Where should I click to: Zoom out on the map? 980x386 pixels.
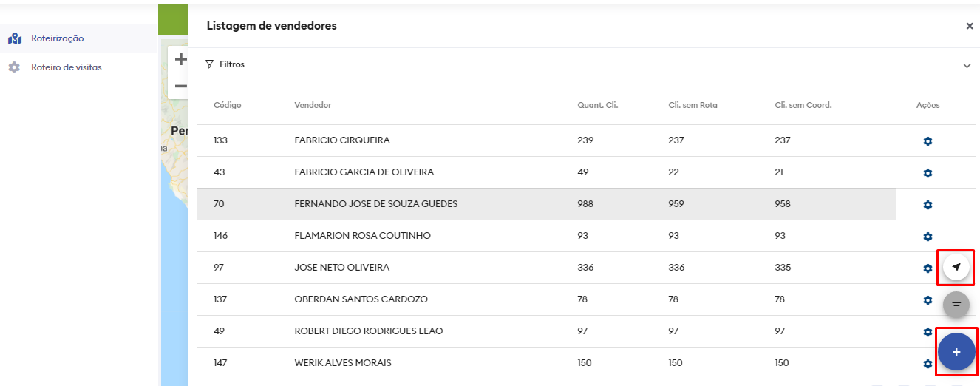click(x=180, y=86)
